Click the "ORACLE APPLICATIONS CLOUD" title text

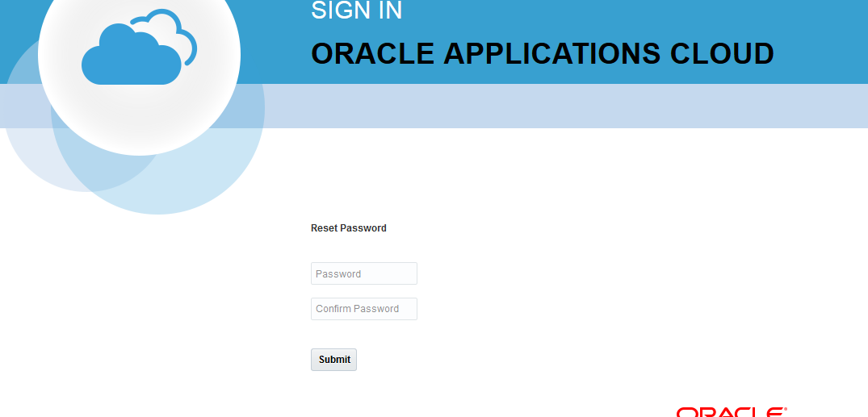tap(543, 54)
